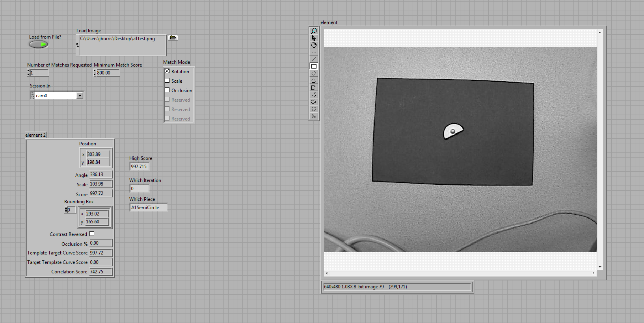Select the Point crosshair tool
644x323 pixels.
coord(314,52)
